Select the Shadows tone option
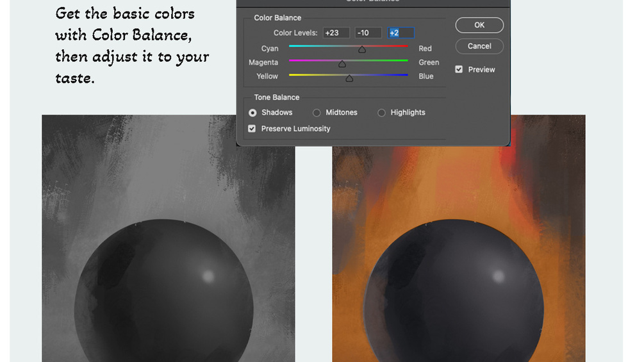 click(x=252, y=113)
